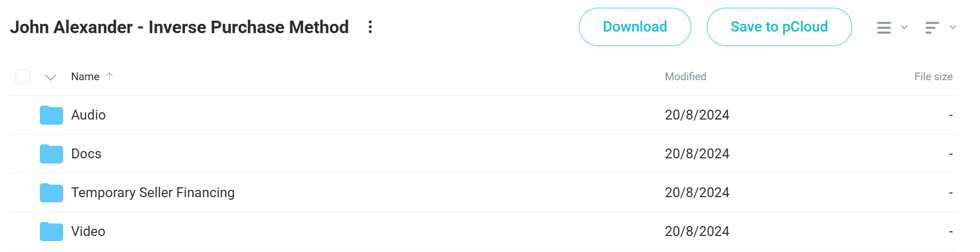Click the ascending sort arrow next to Name
The height and width of the screenshot is (252, 980).
click(x=109, y=76)
